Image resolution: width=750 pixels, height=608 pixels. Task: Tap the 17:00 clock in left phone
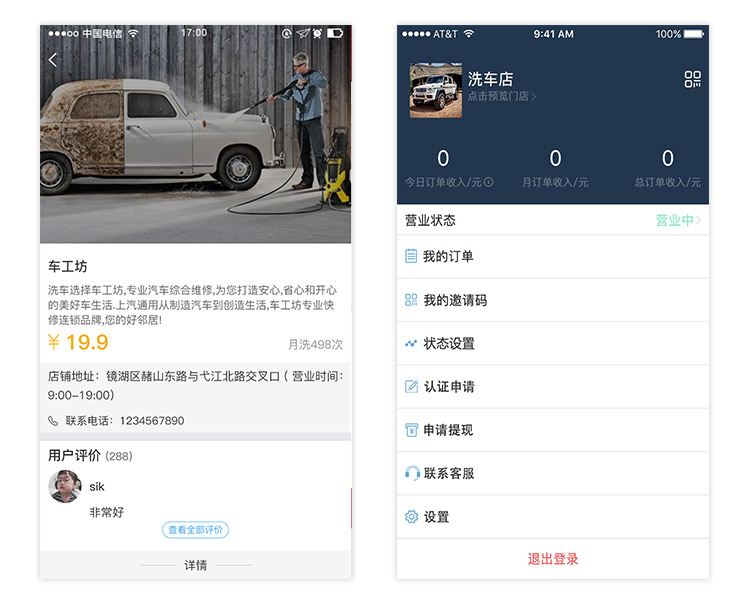(194, 33)
